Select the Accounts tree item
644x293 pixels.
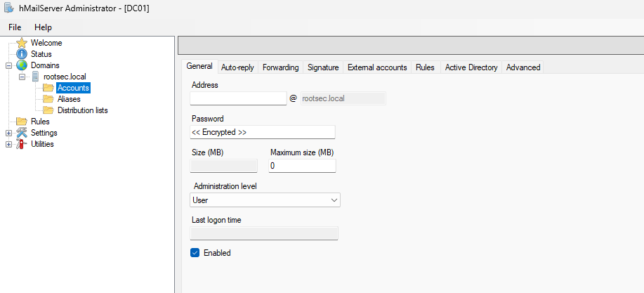tap(73, 88)
